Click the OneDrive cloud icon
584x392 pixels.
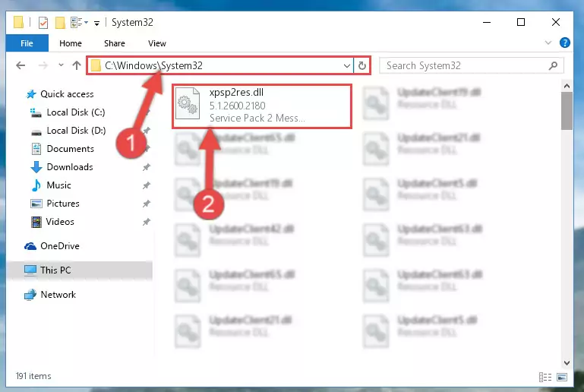click(30, 246)
